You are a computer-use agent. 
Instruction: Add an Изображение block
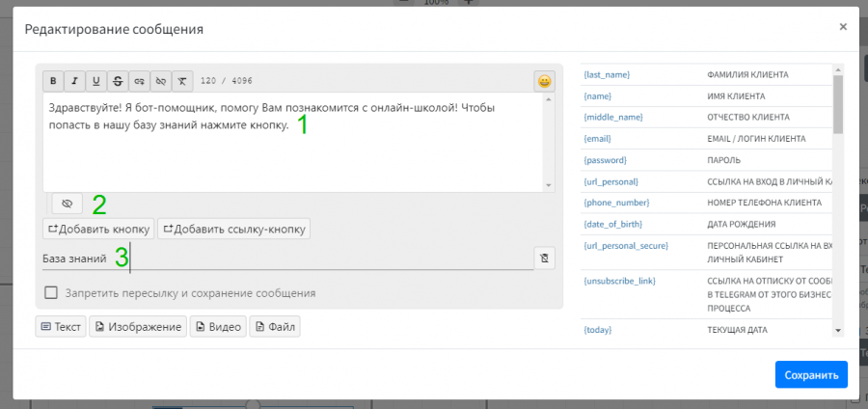pos(137,327)
